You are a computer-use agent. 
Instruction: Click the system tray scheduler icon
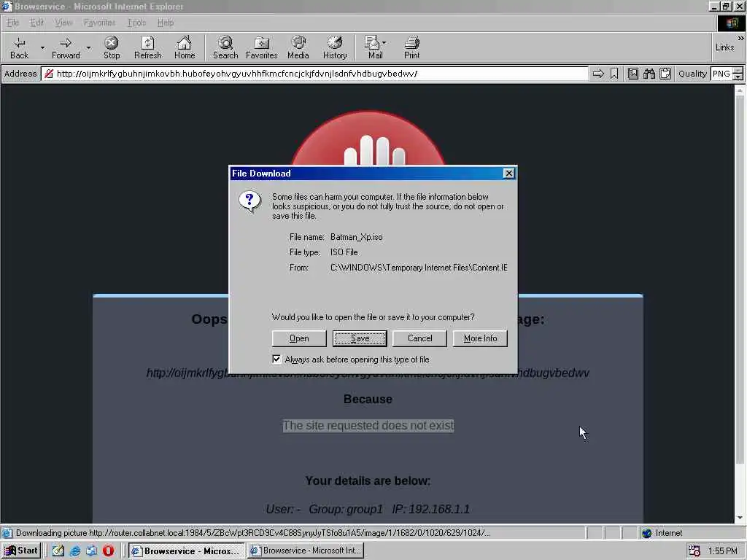694,551
